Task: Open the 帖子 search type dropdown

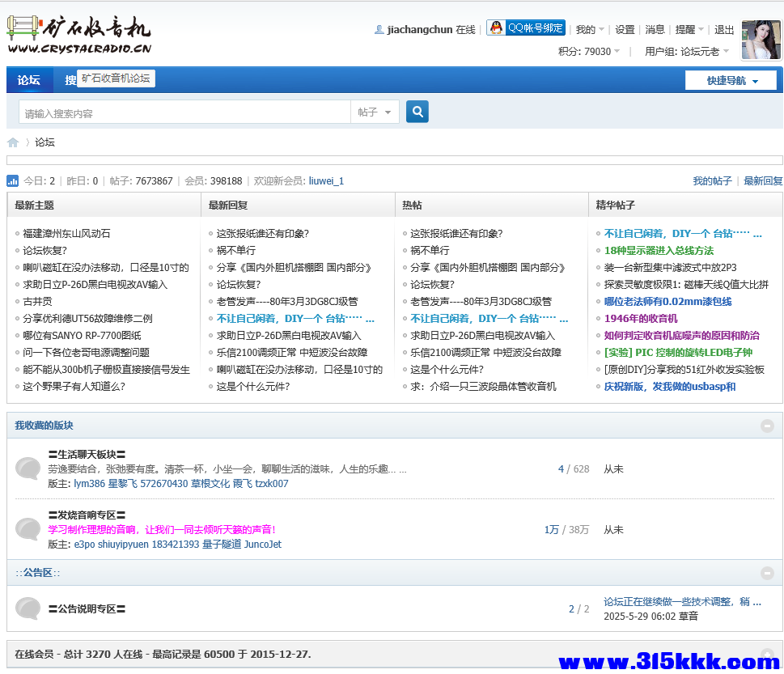Action: [375, 111]
